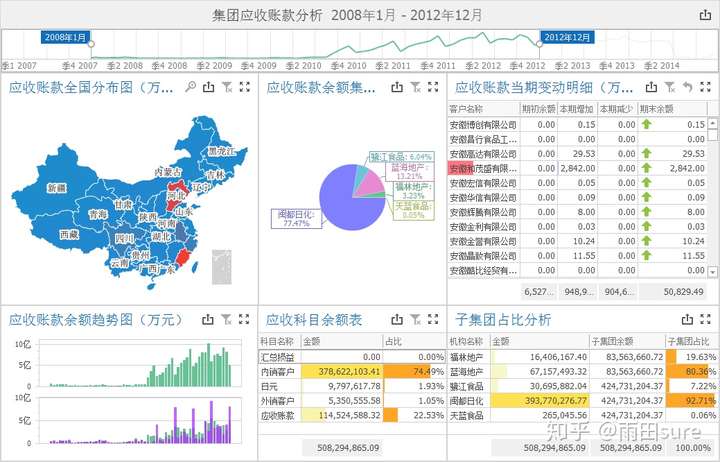The image size is (720, 462).
Task: Select 黑龙江 region on the map
Action: pyautogui.click(x=221, y=151)
